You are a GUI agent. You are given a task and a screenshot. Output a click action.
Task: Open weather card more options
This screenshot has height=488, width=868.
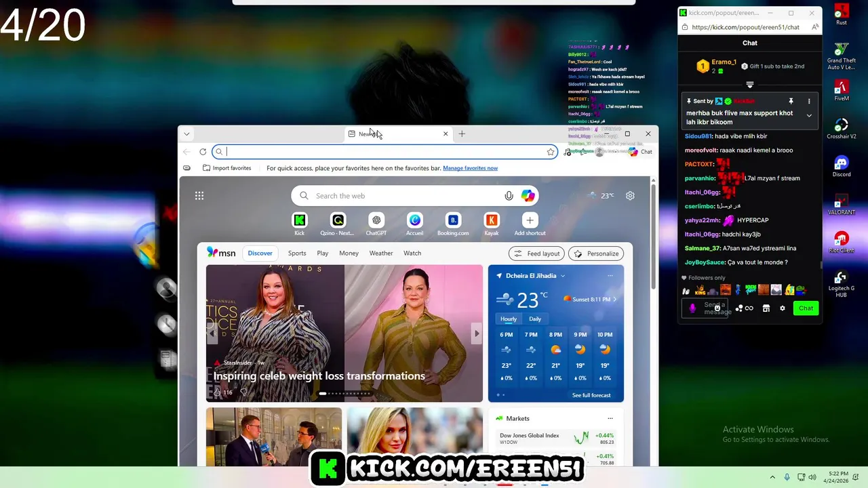coord(610,276)
